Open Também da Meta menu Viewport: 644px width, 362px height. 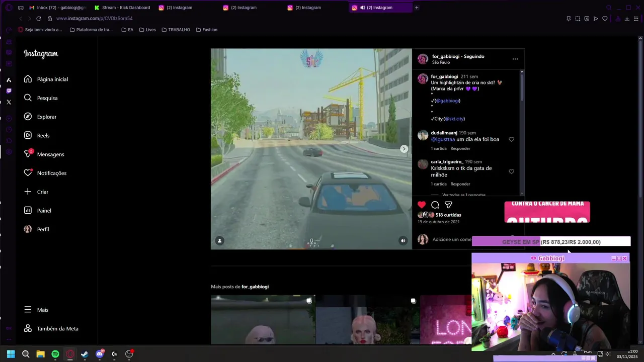click(x=51, y=329)
